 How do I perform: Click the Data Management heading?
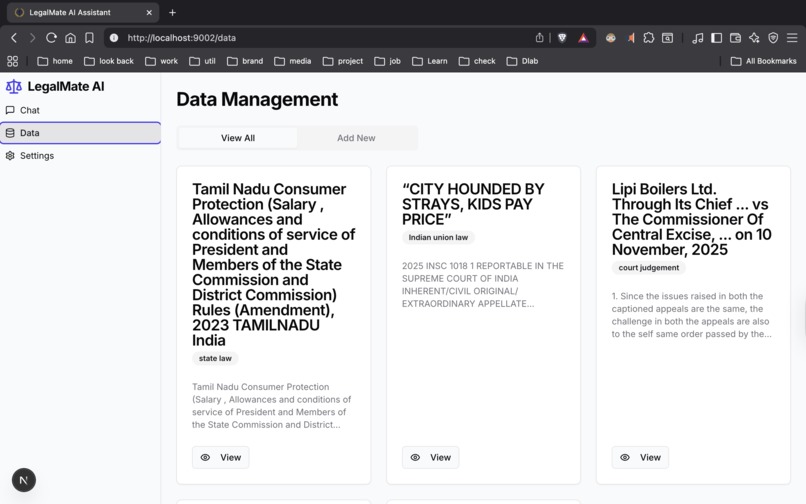[x=257, y=99]
